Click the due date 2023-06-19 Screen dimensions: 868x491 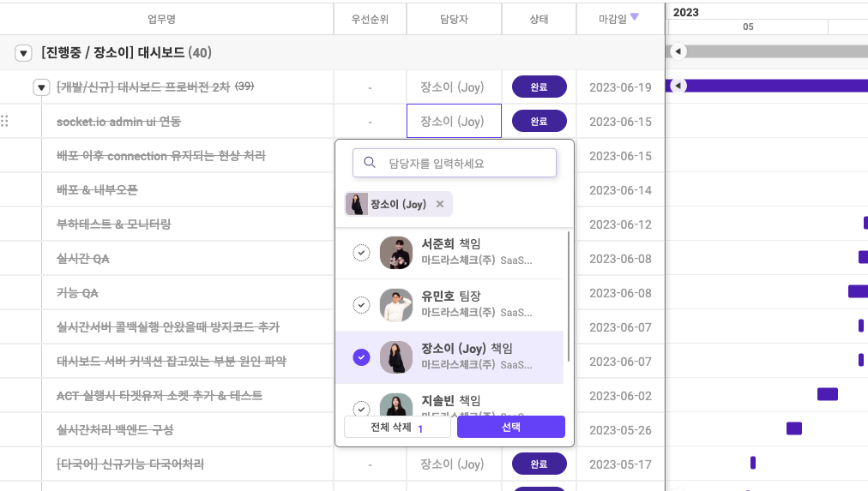[621, 87]
